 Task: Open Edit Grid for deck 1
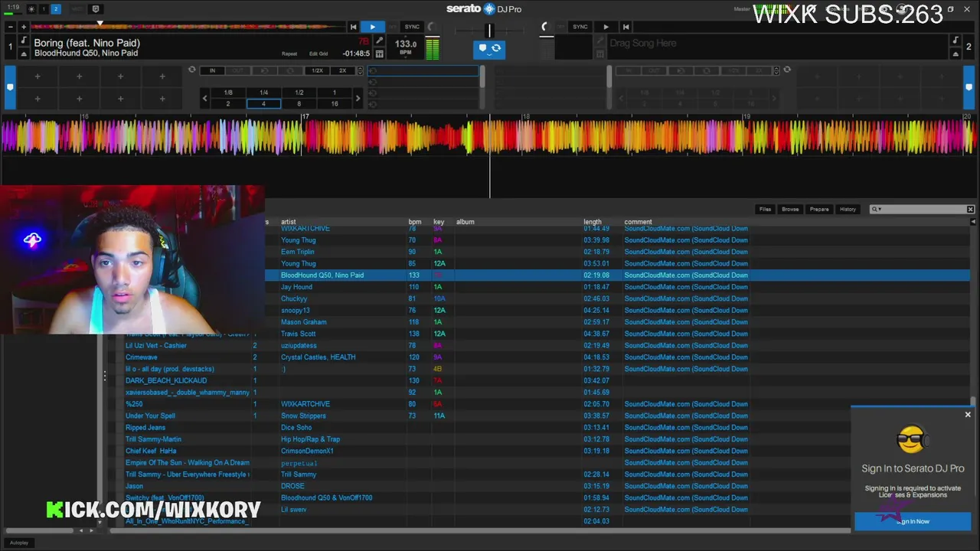(x=318, y=54)
